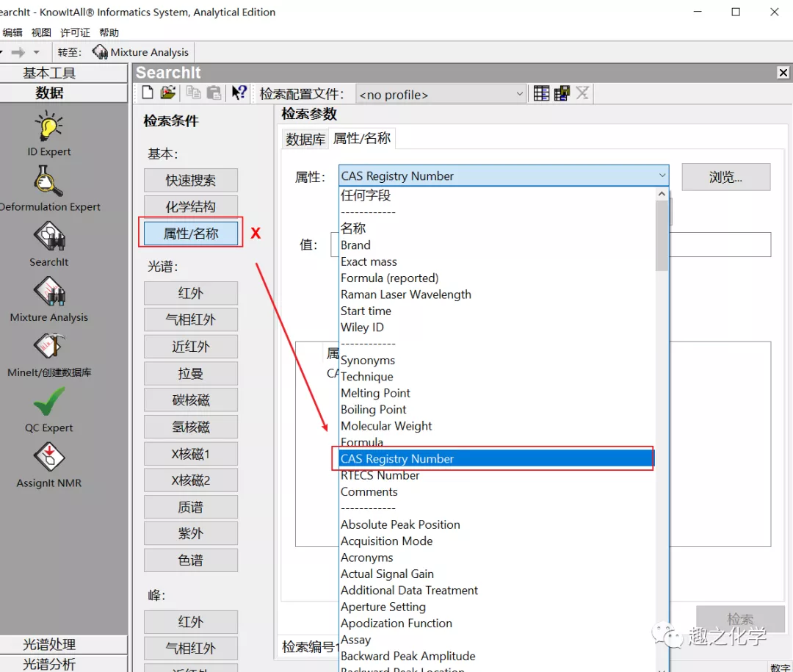Click 红外 under 峰 section
The height and width of the screenshot is (672, 793).
[191, 622]
